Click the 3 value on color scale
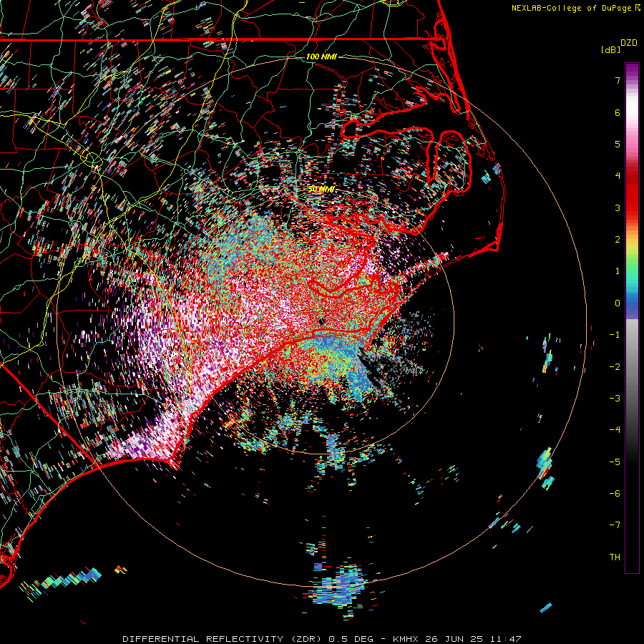644x644 pixels. tap(618, 208)
